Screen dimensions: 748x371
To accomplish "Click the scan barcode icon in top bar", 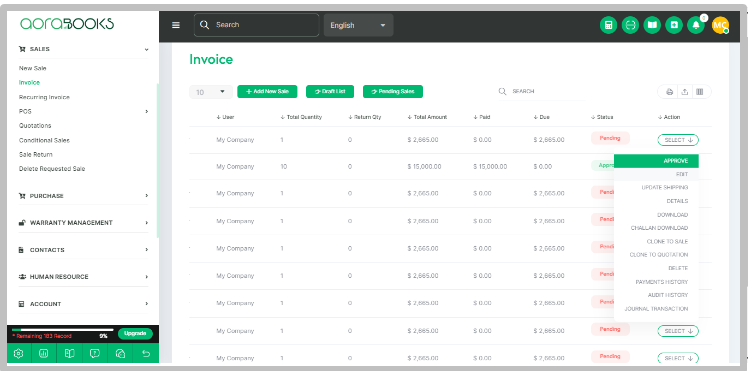I will 630,25.
